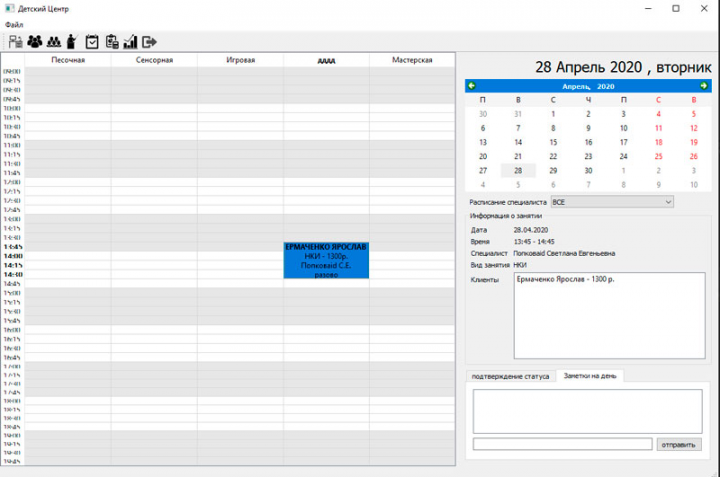Click the 14:15 time row label
Screen dimensions: 720x477
coord(13,265)
